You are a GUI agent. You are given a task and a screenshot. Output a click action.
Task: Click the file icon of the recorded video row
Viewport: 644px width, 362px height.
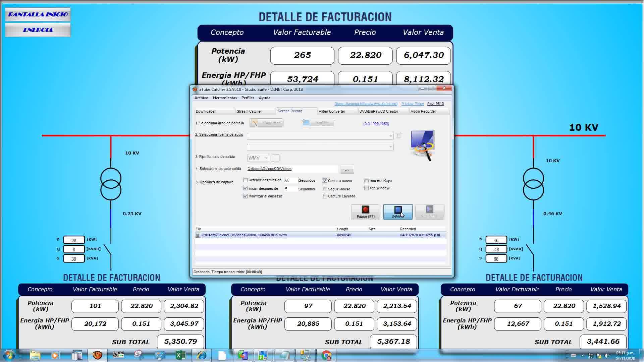(198, 235)
